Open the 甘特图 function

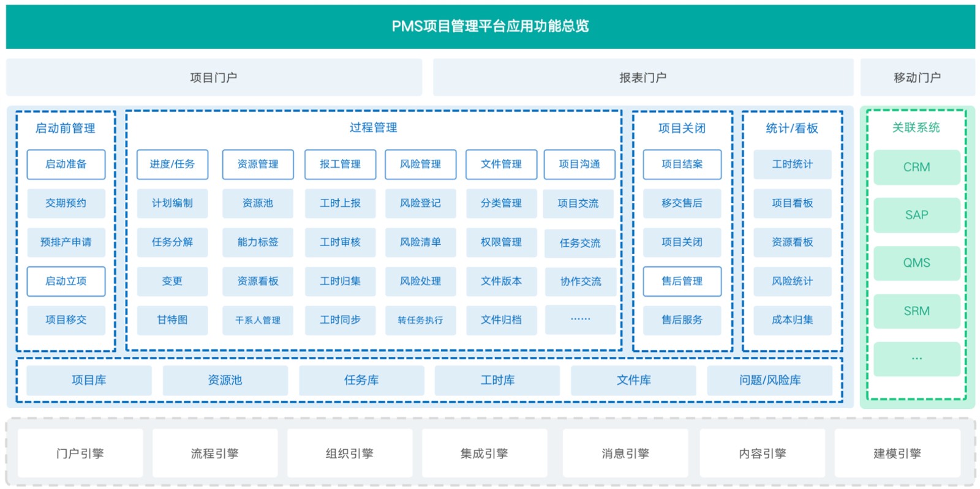coord(172,320)
